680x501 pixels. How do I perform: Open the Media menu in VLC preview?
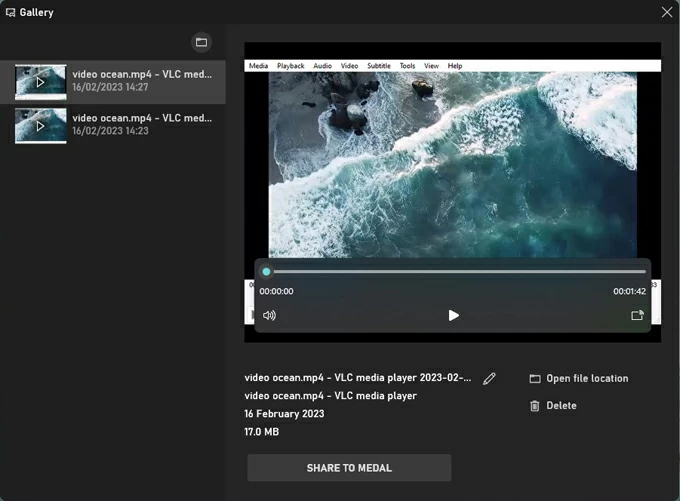click(258, 66)
